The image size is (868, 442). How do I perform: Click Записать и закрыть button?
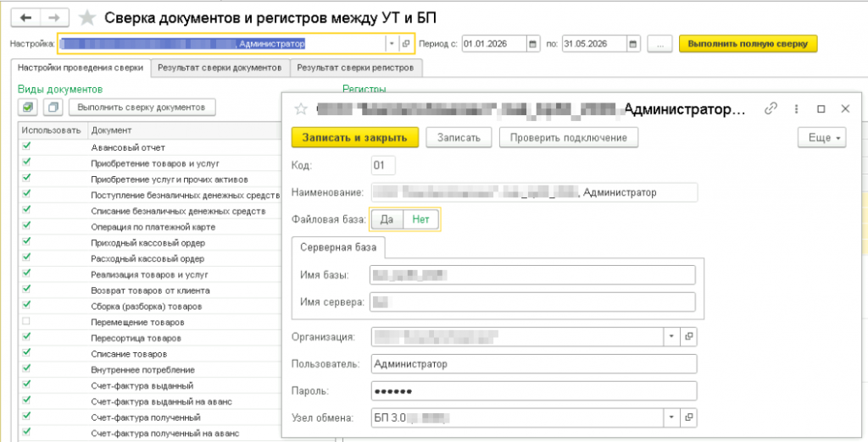355,138
